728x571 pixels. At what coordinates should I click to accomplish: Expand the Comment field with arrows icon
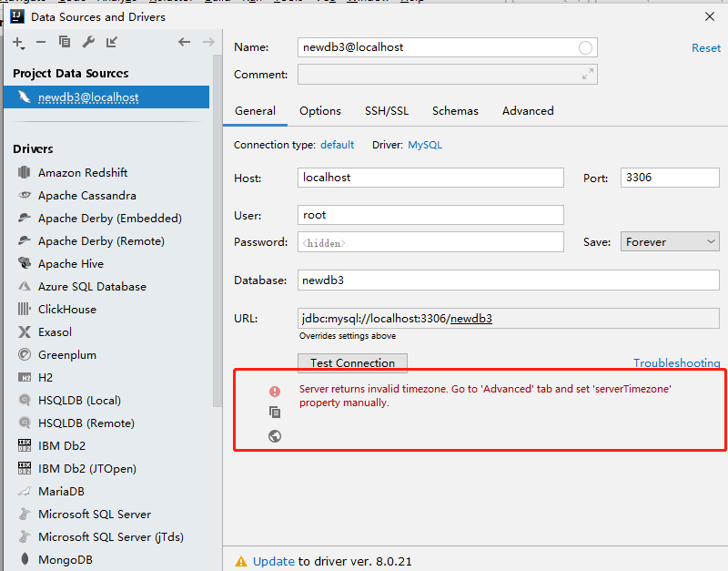587,74
